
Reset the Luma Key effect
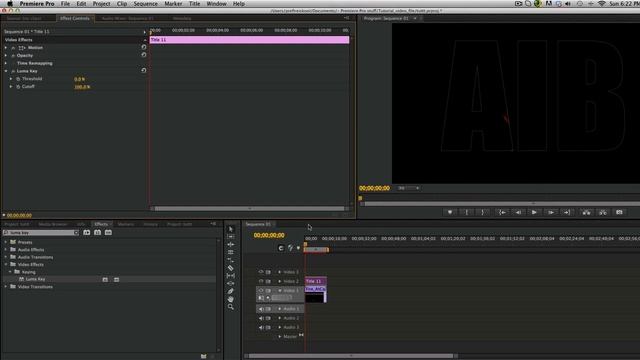coord(144,70)
